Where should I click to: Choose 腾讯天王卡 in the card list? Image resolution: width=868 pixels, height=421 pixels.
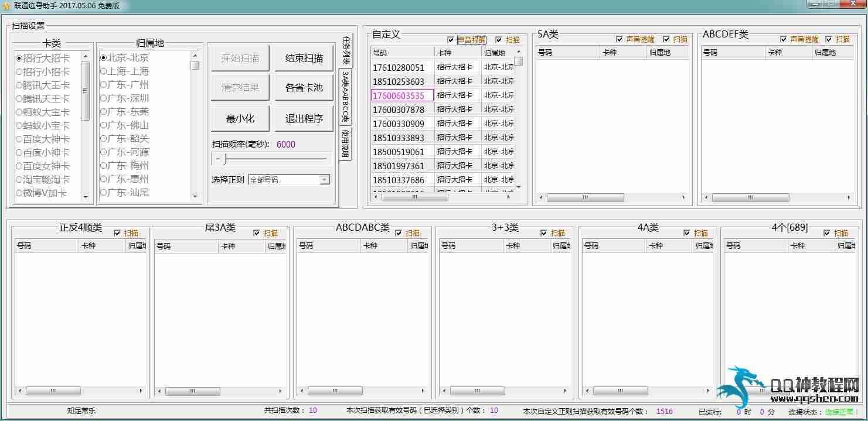(43, 98)
